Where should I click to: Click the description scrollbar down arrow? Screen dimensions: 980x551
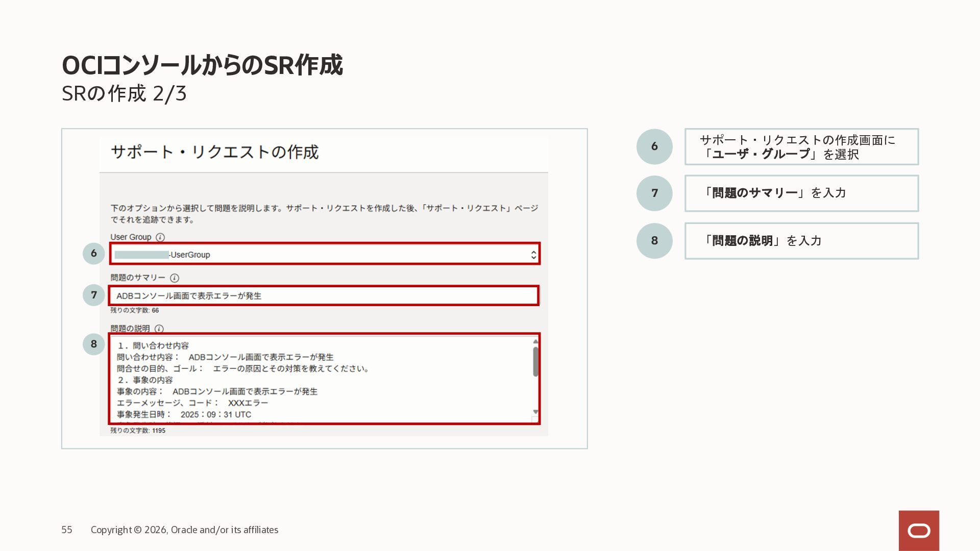coord(535,412)
